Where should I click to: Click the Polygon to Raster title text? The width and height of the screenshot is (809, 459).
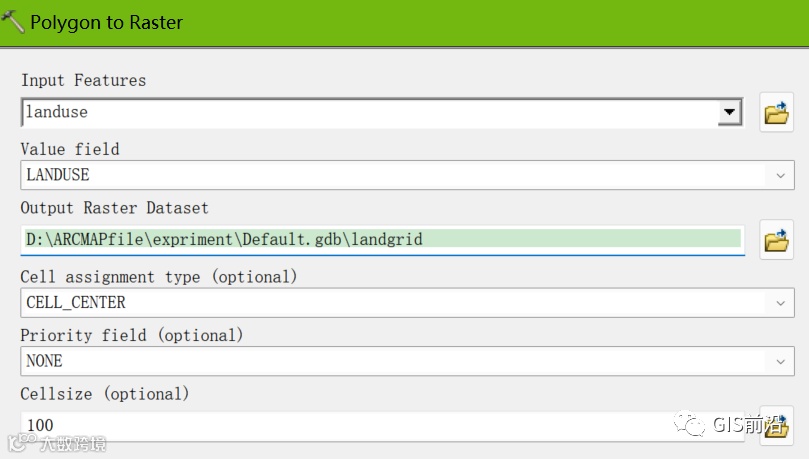106,22
